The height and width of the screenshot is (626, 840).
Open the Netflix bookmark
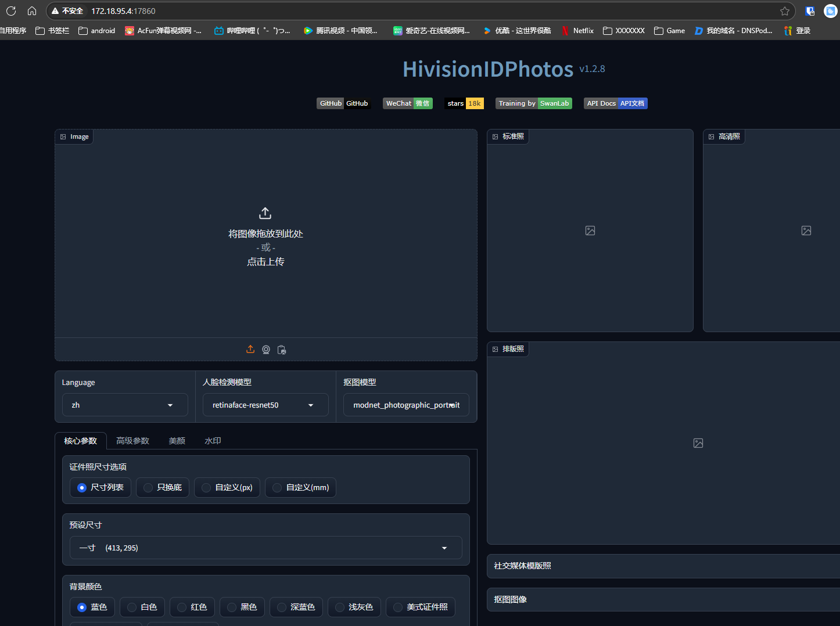click(x=577, y=31)
